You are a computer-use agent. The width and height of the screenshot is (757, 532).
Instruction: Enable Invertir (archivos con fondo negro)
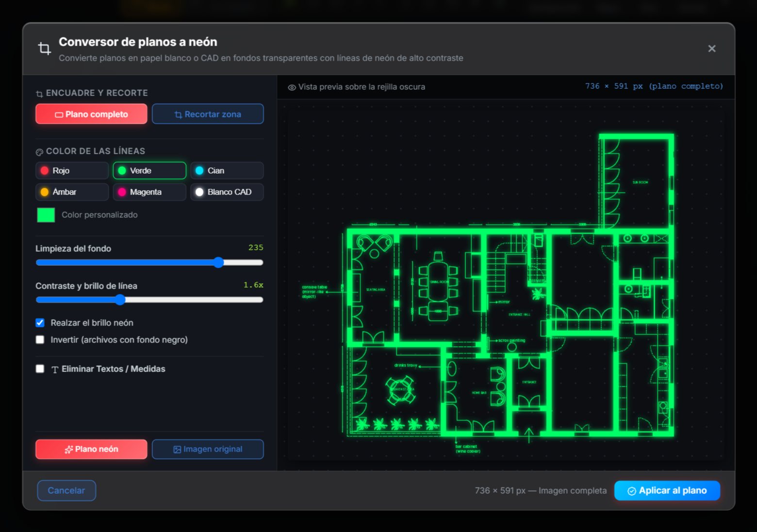40,340
